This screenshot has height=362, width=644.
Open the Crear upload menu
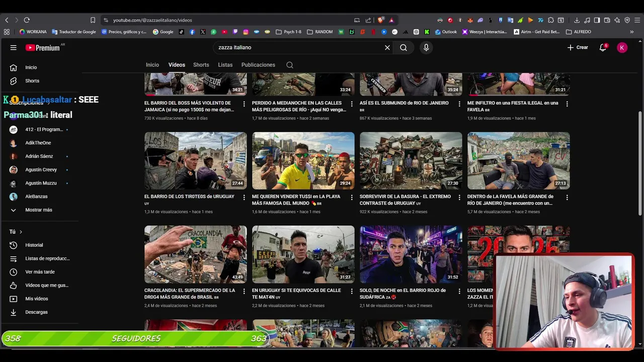point(578,47)
